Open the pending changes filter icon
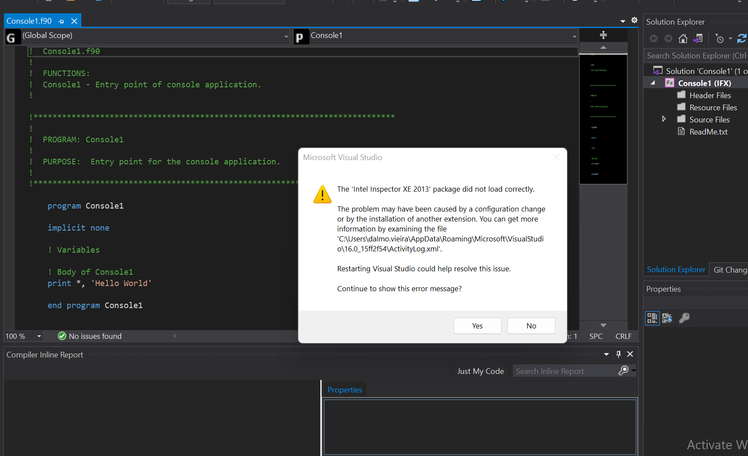 pos(719,39)
